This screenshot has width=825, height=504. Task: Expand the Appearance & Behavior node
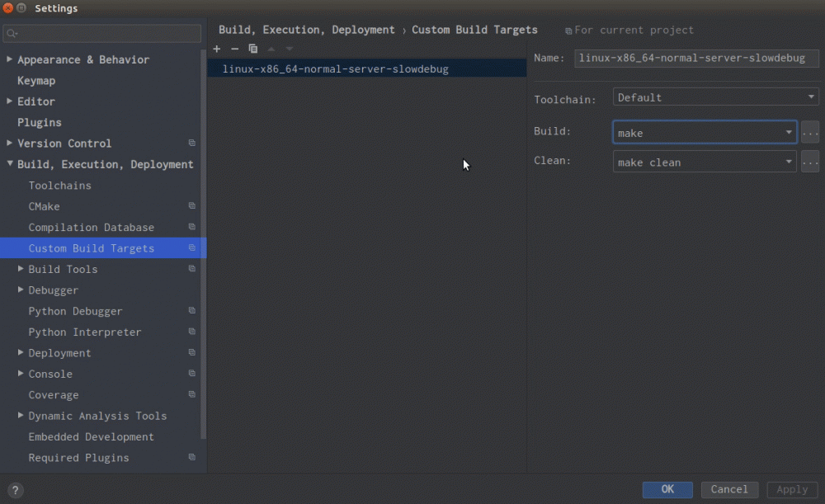(x=8, y=59)
